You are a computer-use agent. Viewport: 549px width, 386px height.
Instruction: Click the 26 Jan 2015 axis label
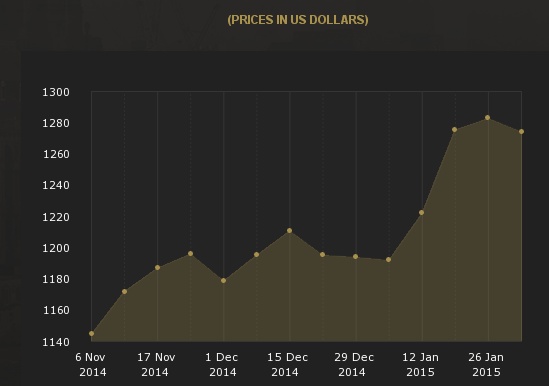(x=486, y=365)
